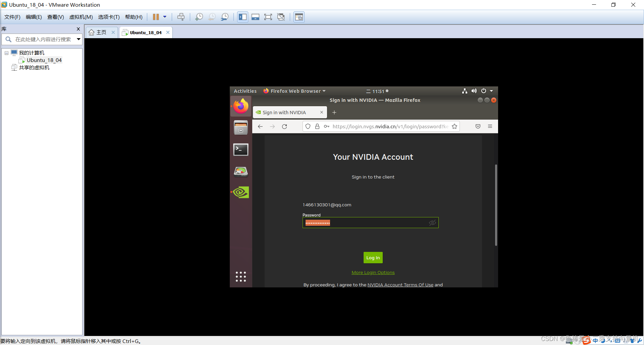Open Files from the Ubuntu dock
Image resolution: width=644 pixels, height=345 pixels.
coord(241,128)
